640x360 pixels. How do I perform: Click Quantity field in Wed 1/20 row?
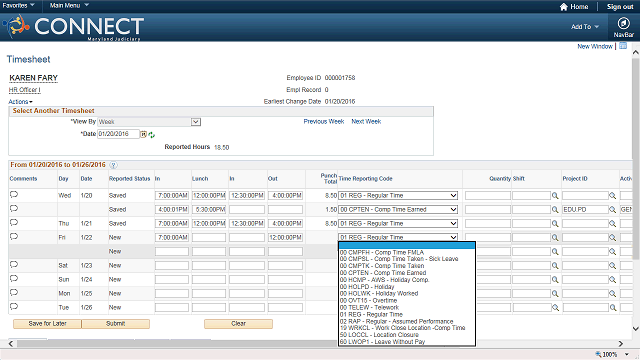click(488, 196)
